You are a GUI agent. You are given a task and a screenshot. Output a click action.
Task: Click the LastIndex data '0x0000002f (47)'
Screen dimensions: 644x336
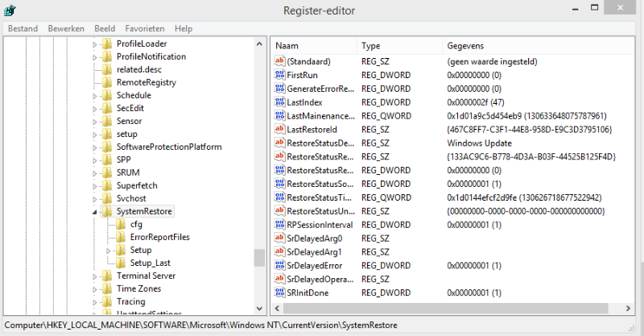coord(476,102)
